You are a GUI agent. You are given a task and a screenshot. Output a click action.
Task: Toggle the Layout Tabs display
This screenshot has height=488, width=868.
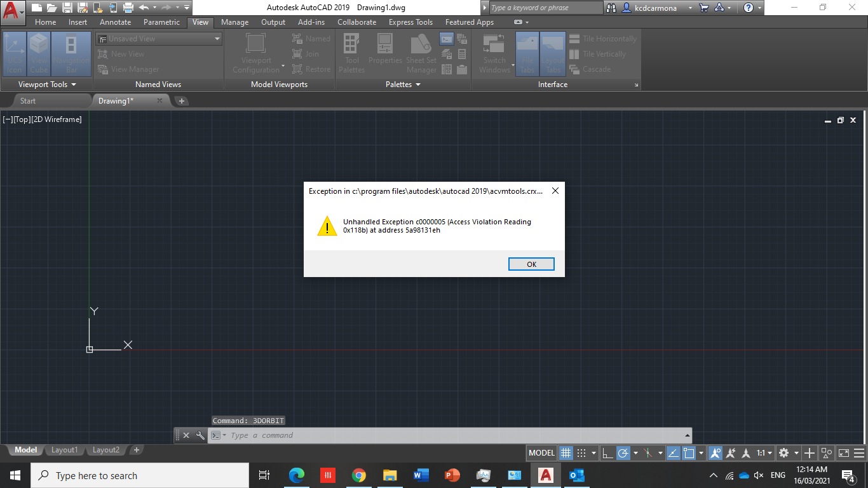pos(553,55)
